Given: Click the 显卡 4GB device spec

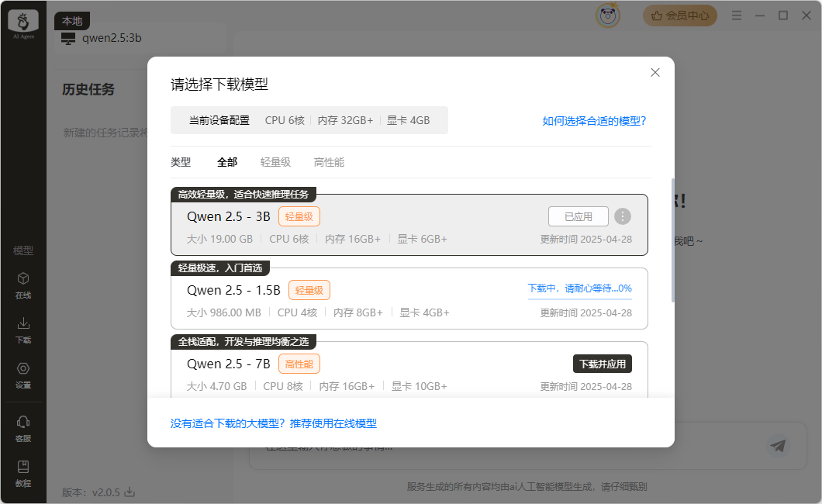Looking at the screenshot, I should click(409, 120).
